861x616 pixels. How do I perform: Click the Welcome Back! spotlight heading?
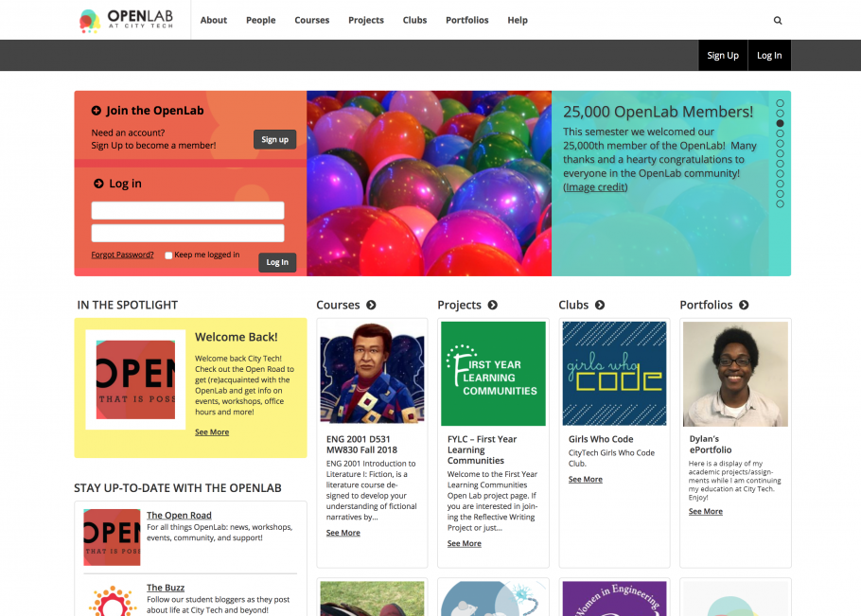[x=237, y=337]
